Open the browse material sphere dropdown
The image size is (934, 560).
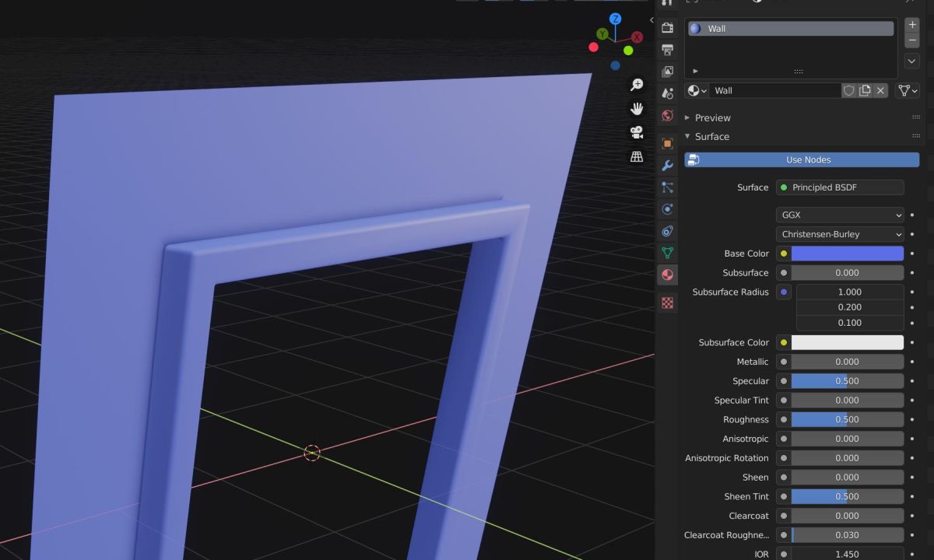(697, 90)
